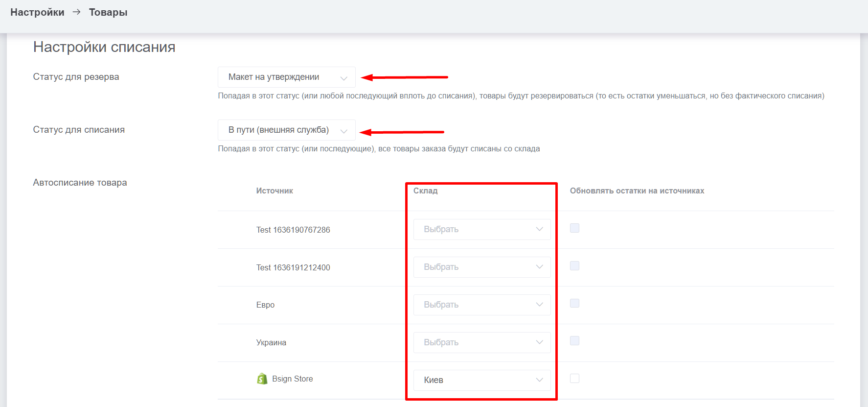Screen dimensions: 868x407
Task: Open the 'Макет на утверждении' reserve status dropdown
Action: point(287,77)
